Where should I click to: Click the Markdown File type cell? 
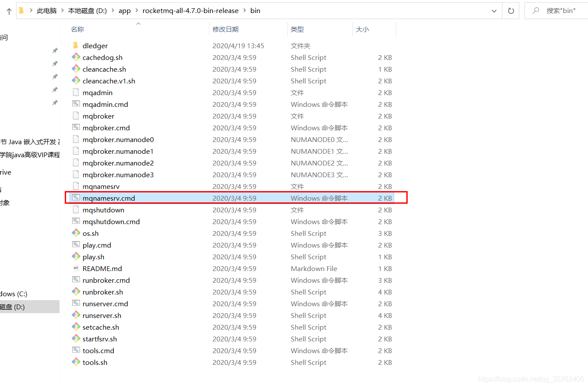[x=314, y=268]
